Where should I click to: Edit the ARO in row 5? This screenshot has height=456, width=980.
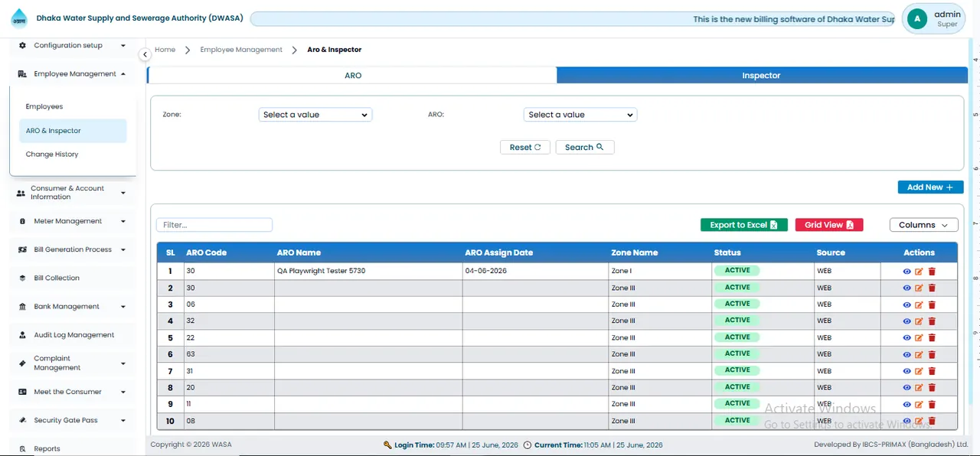click(x=919, y=338)
